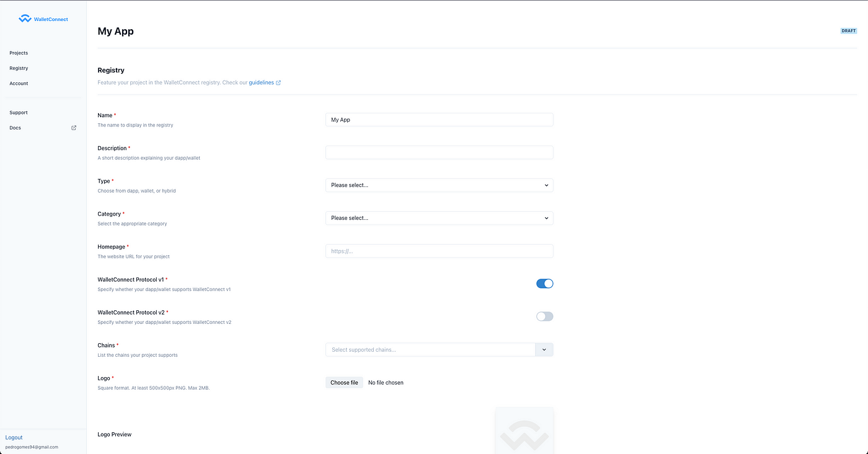Open the Registry page in sidebar

click(19, 68)
